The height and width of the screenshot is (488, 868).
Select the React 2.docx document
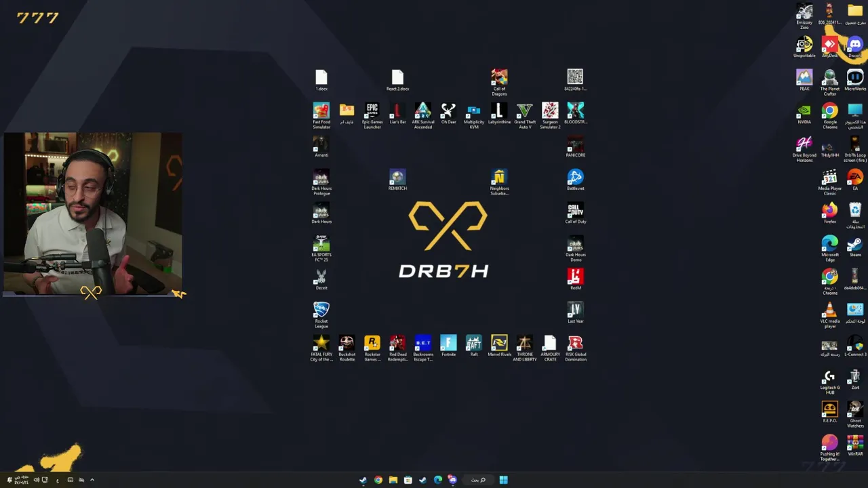coord(397,80)
